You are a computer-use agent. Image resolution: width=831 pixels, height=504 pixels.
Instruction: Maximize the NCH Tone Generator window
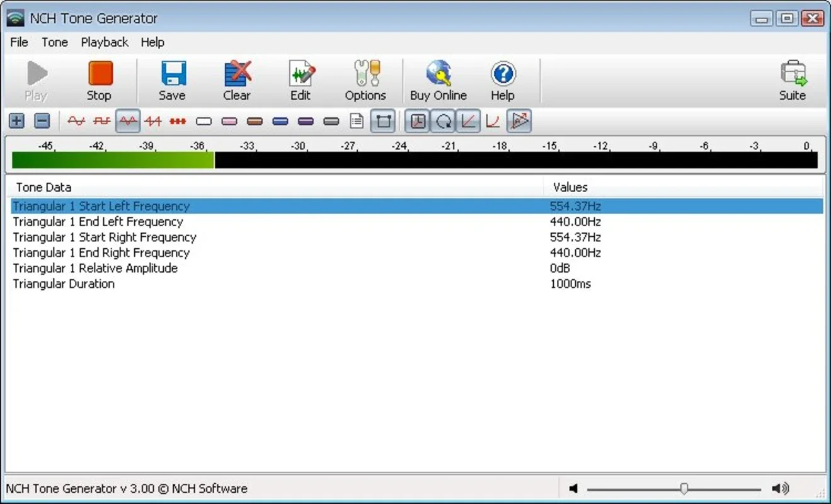coord(787,18)
